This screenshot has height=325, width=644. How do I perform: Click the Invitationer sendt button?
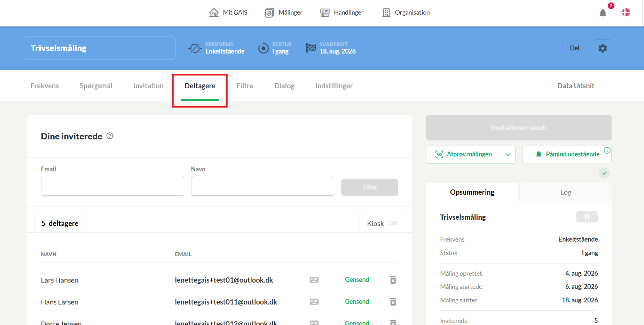click(519, 128)
